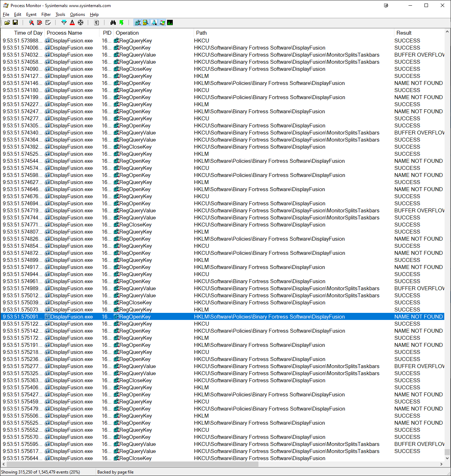Screen dimensions: 451x476
Task: Click the Include Process From Window target
Action: (x=81, y=23)
